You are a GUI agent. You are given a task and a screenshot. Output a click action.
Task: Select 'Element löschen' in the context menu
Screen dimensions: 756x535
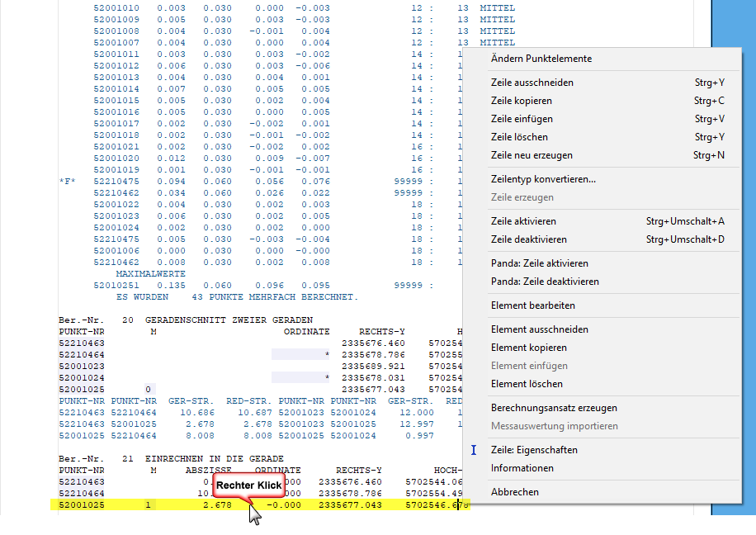tap(527, 384)
